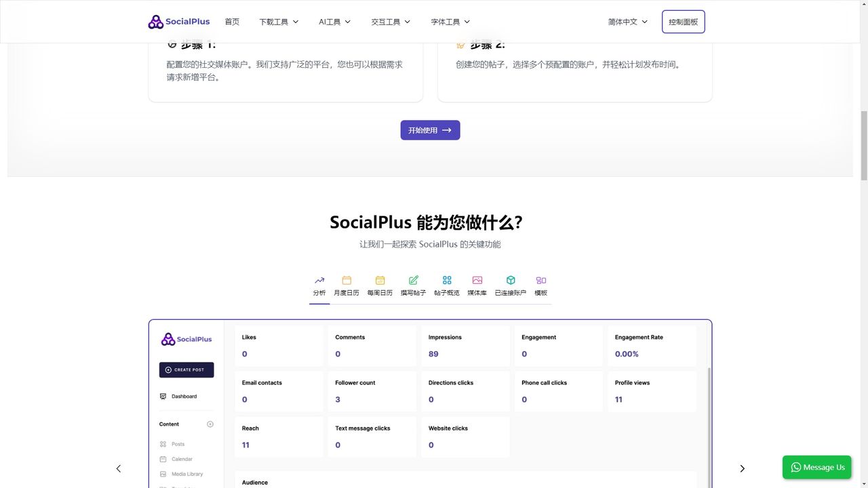
Task: Switch to the 帖子概览 tab label
Action: 447,293
